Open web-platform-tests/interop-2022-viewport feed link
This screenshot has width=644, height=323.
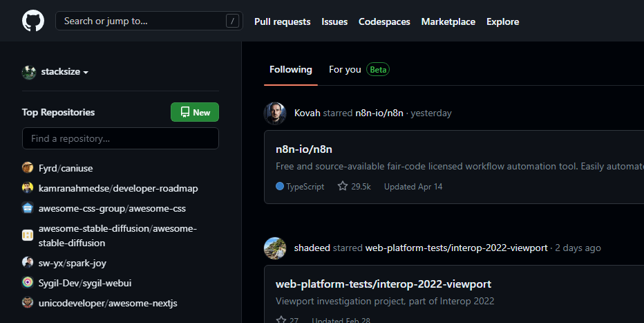pos(456,248)
